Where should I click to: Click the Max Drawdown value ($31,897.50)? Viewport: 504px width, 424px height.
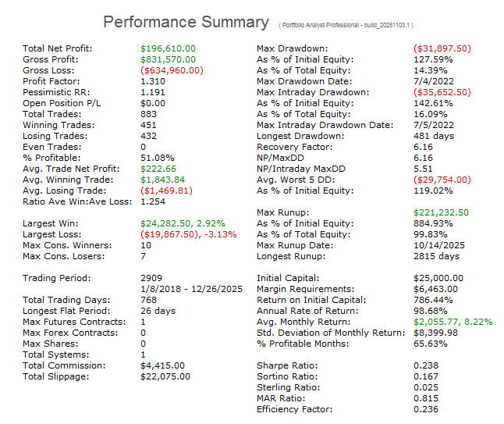click(442, 48)
